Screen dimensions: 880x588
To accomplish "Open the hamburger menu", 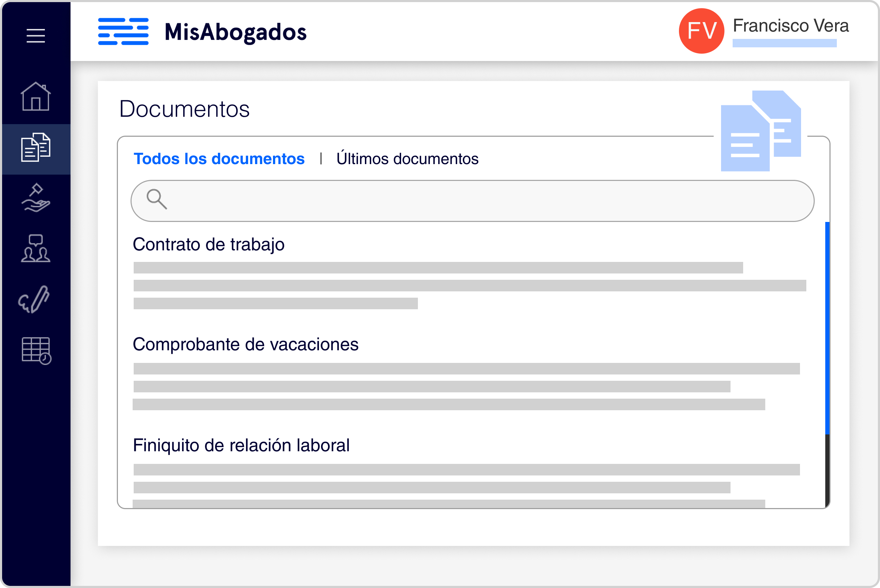I will [x=36, y=36].
